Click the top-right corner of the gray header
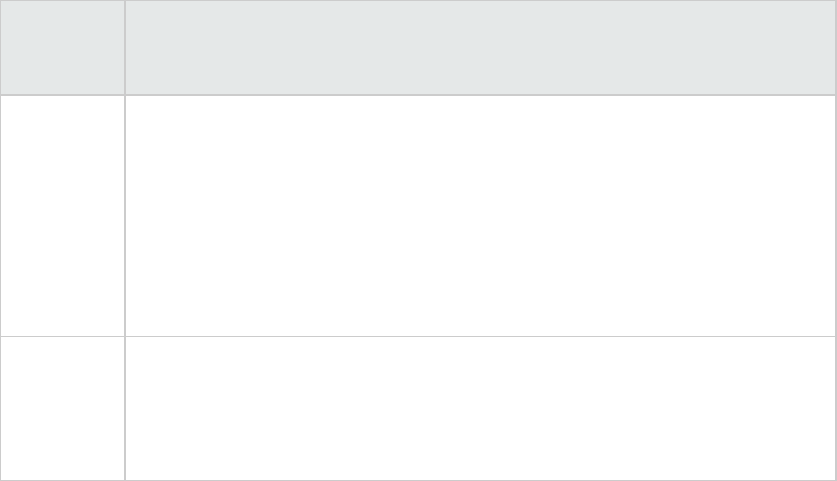 pyautogui.click(x=835, y=1)
